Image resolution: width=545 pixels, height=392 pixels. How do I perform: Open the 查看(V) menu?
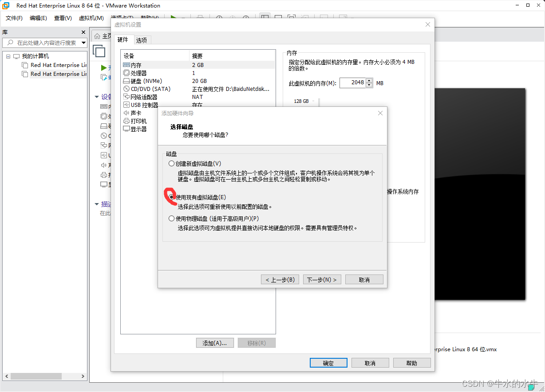pyautogui.click(x=63, y=18)
